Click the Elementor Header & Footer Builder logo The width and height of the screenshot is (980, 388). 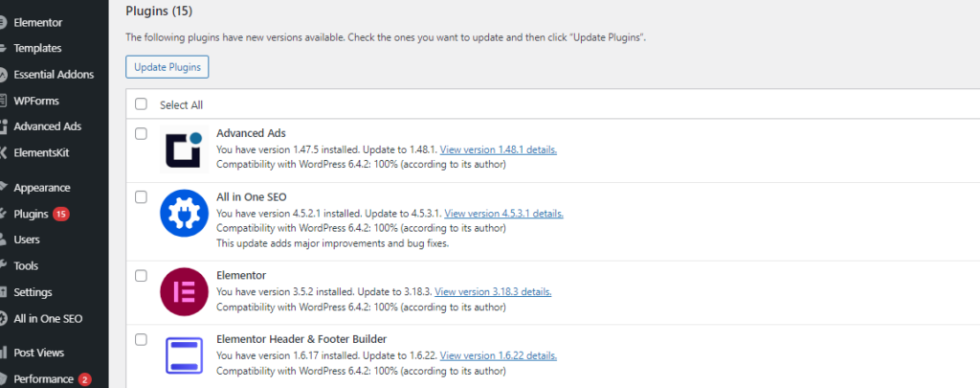(x=184, y=354)
